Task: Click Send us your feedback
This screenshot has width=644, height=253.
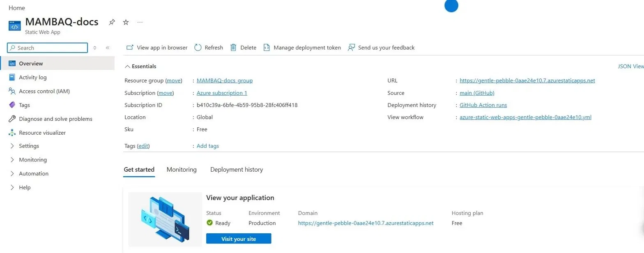Action: [381, 48]
